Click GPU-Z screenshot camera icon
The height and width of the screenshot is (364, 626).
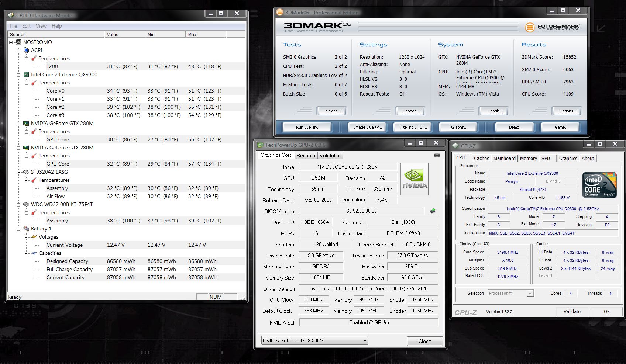437,155
